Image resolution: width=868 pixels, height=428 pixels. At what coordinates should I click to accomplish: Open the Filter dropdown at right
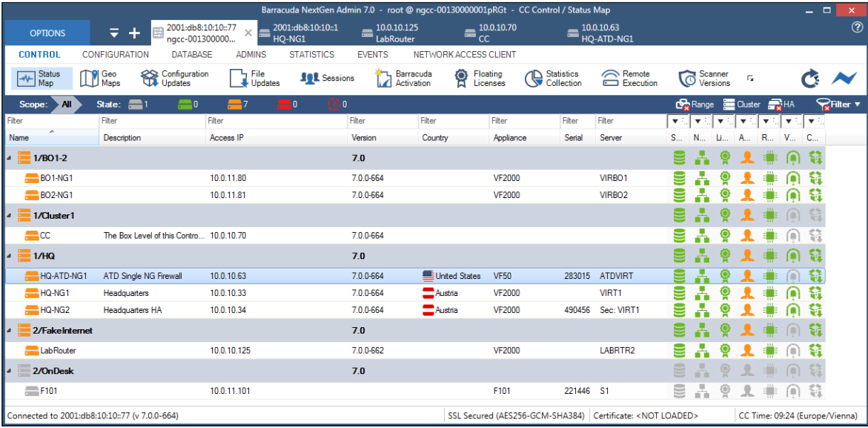[838, 104]
